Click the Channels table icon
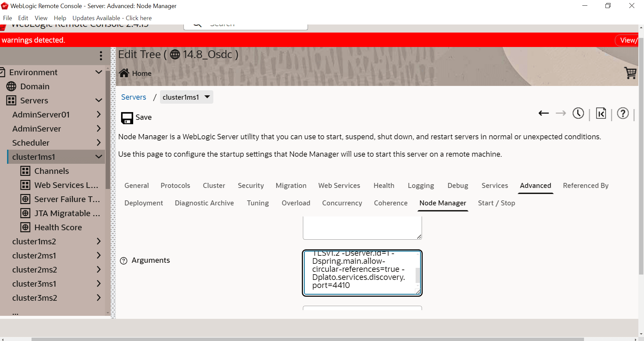 pos(25,171)
